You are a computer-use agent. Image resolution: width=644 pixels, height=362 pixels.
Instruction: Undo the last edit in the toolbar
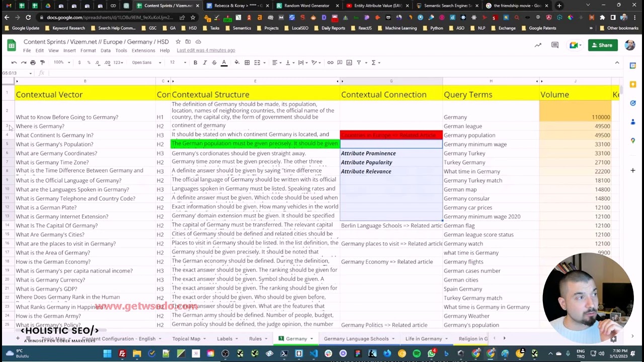coord(14,62)
